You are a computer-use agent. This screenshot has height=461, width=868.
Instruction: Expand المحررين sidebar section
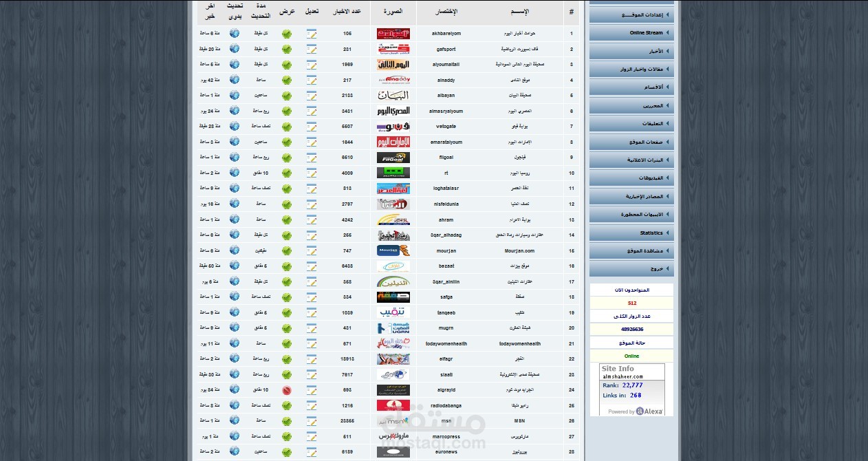[x=631, y=105]
